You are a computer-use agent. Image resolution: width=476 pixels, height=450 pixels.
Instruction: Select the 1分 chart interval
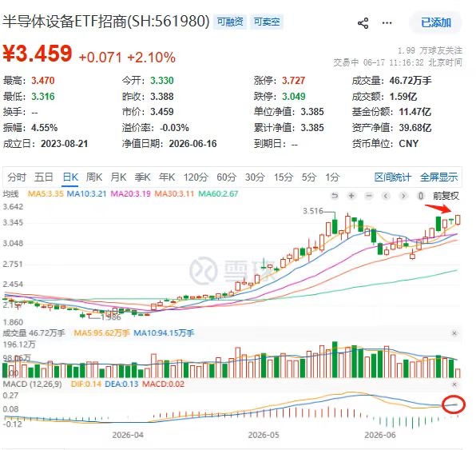click(332, 177)
